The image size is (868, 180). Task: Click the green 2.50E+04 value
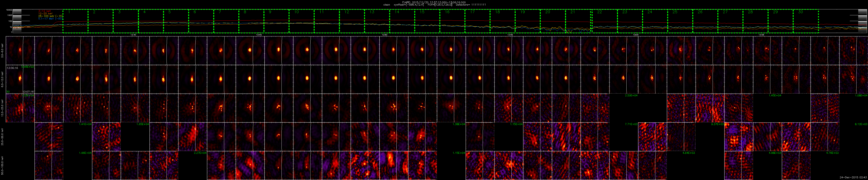click(632, 96)
